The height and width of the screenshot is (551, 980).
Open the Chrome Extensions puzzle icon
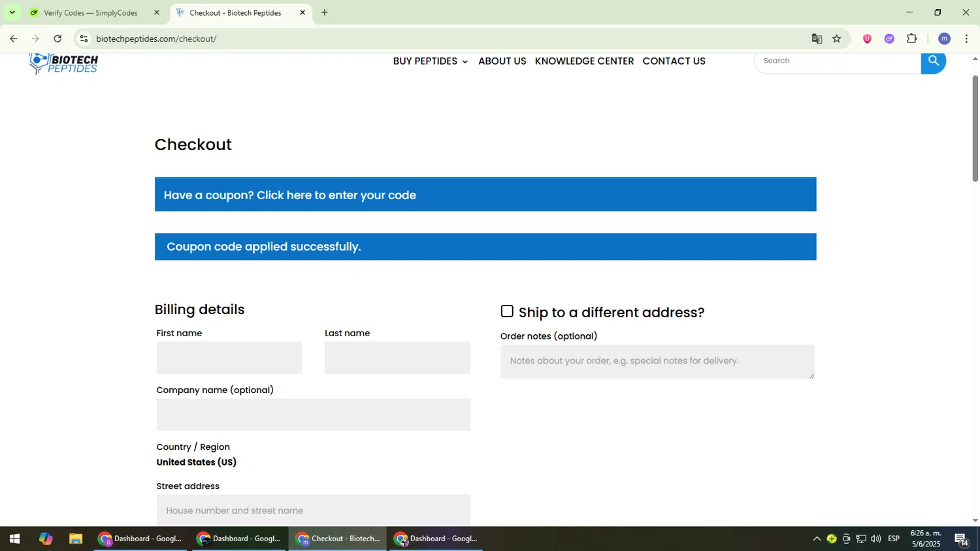[x=912, y=39]
